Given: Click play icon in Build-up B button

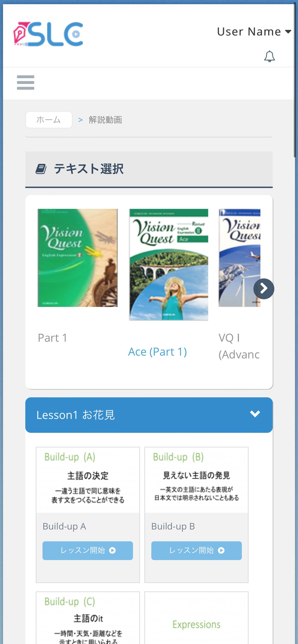Looking at the screenshot, I should [x=221, y=550].
